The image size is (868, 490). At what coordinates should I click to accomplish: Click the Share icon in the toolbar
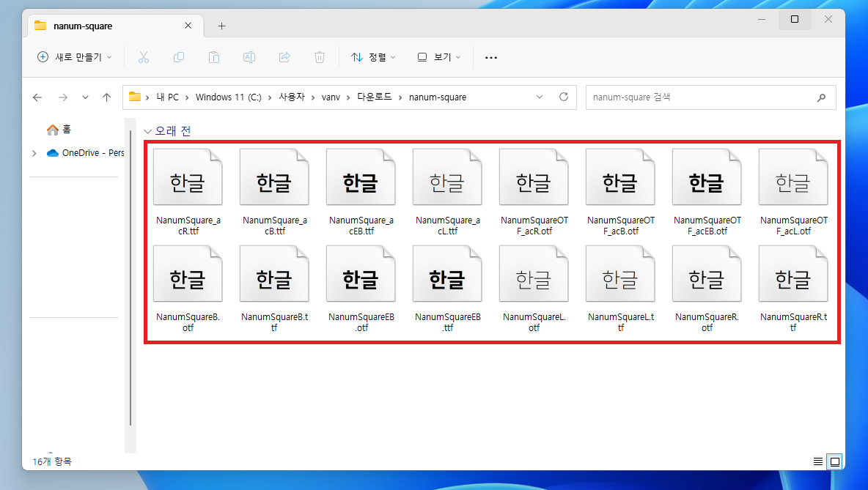tap(284, 57)
